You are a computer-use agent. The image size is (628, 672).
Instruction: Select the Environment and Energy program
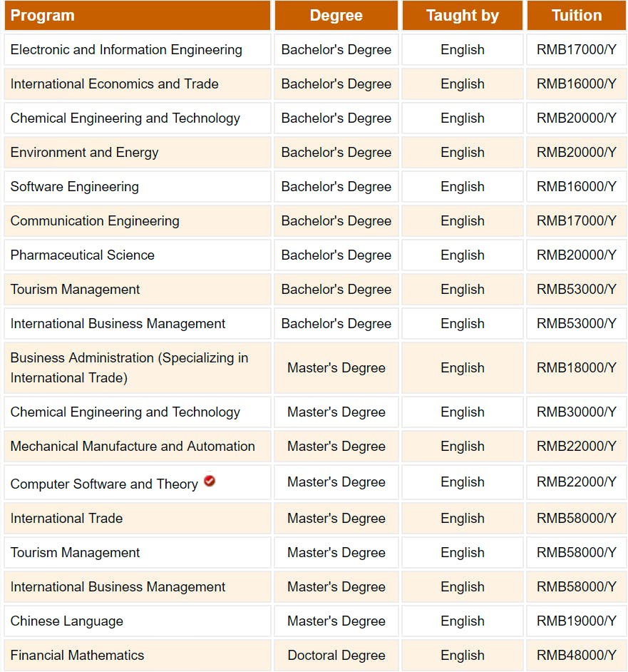pyautogui.click(x=84, y=153)
